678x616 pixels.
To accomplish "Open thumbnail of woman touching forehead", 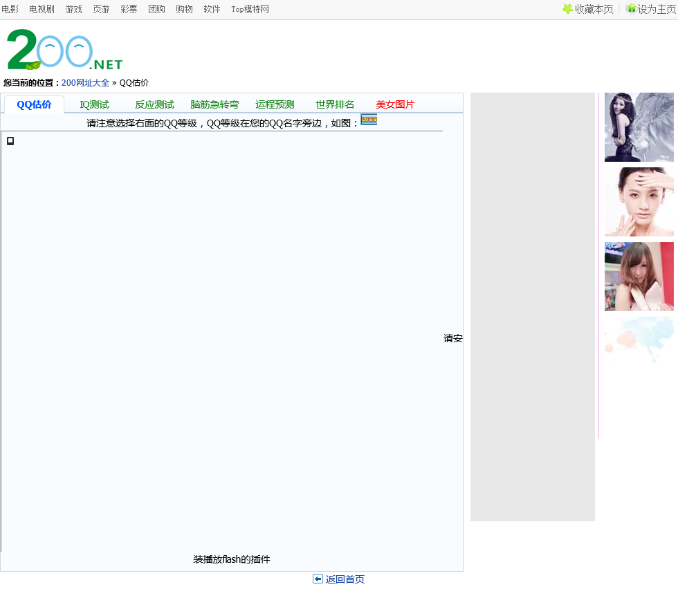I will point(639,202).
